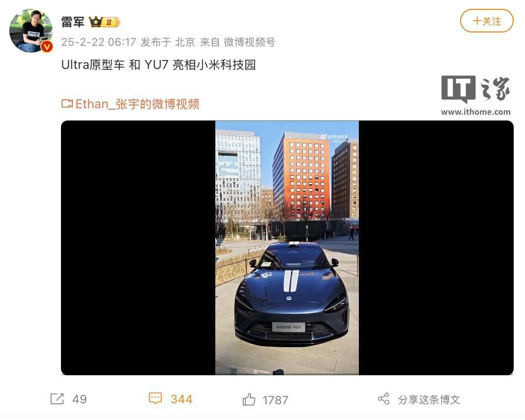Click the IT之家 watermark logo
The width and height of the screenshot is (525, 420).
tap(475, 96)
